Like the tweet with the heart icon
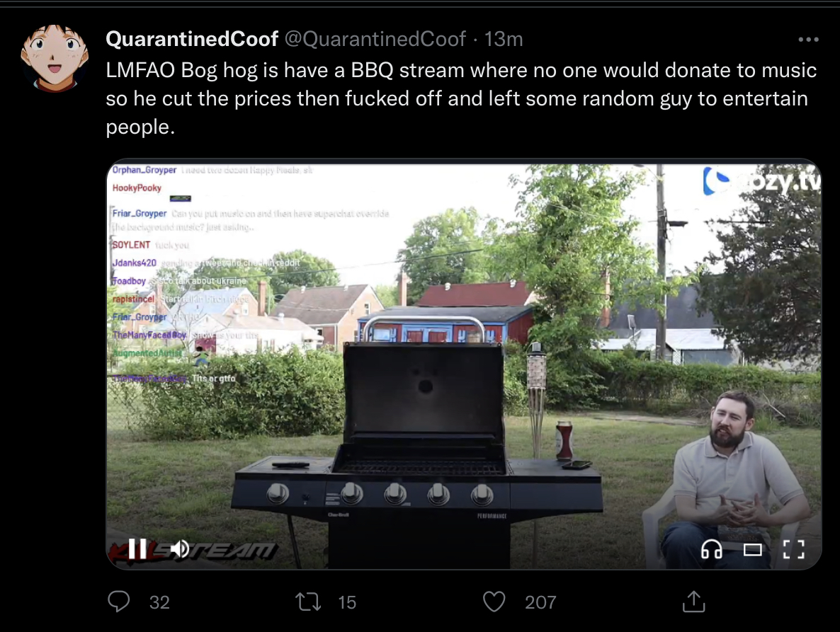This screenshot has height=632, width=840. point(494,602)
